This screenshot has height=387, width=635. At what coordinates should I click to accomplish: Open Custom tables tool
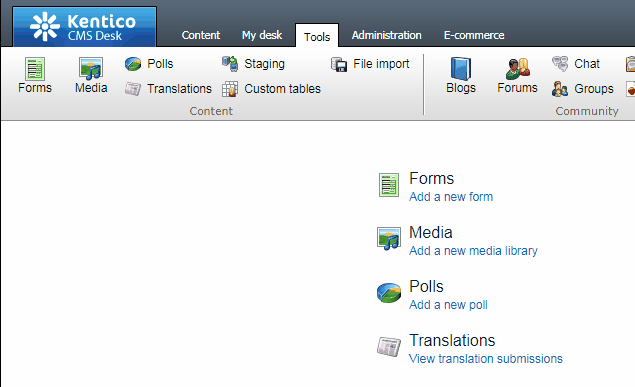point(271,89)
